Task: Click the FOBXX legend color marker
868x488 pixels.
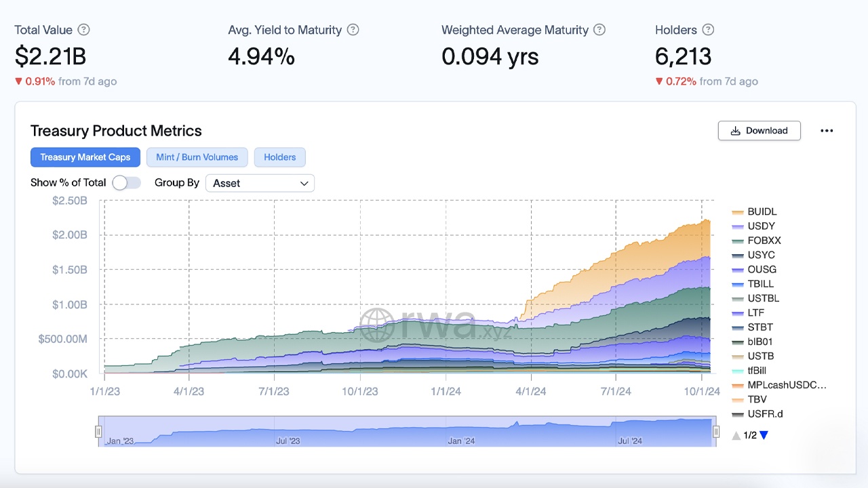Action: click(x=737, y=241)
